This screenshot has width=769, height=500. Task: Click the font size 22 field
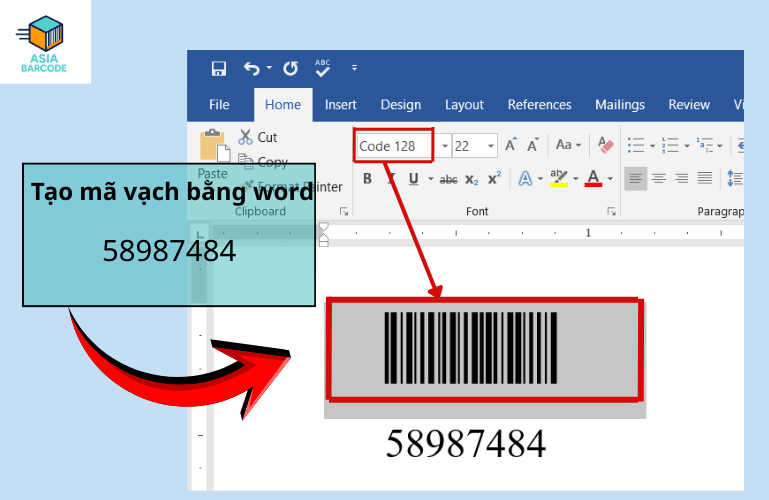468,146
